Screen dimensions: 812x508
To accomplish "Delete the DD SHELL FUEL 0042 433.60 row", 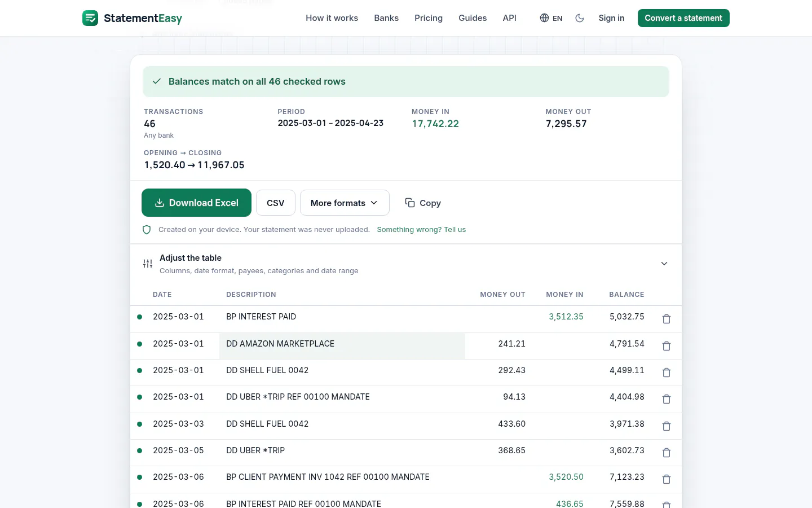I will (667, 426).
